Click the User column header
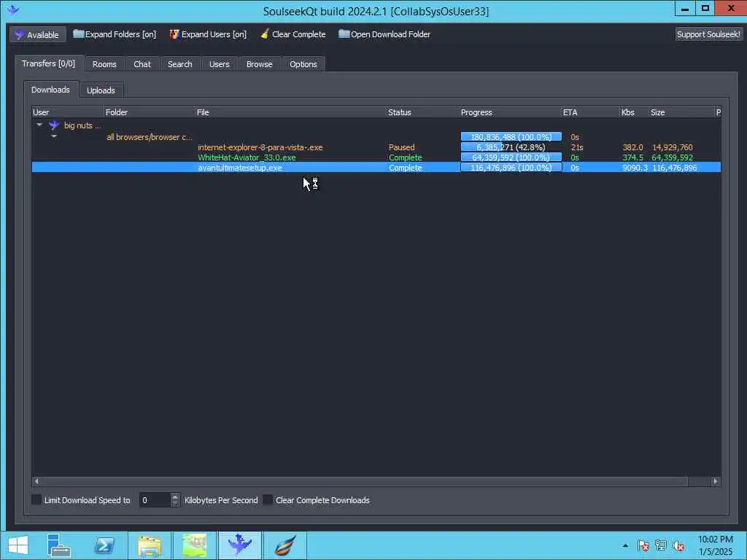Viewport: 747px width, 560px height. tap(68, 112)
